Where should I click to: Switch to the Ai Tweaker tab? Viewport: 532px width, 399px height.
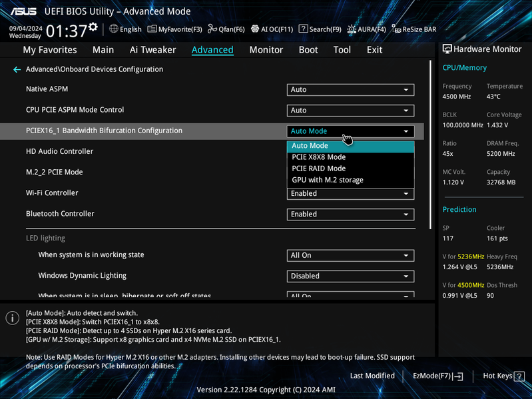coord(152,50)
